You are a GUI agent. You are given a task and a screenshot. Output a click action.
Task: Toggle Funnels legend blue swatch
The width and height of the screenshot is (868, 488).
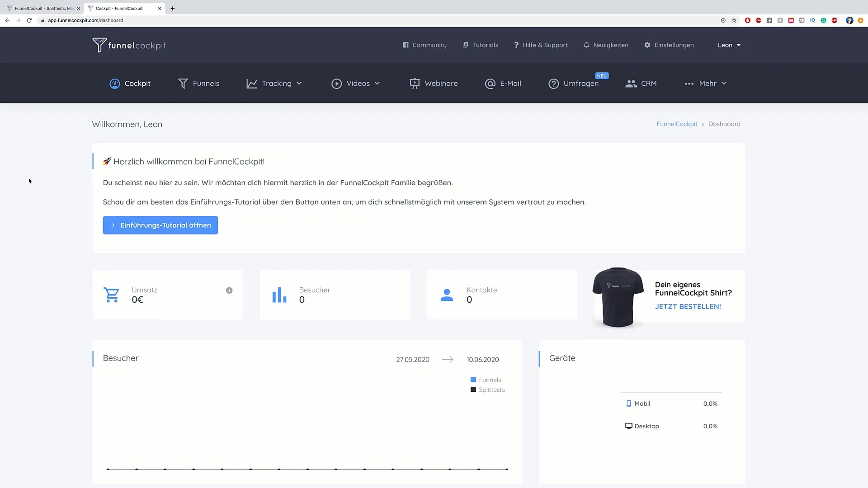(473, 380)
